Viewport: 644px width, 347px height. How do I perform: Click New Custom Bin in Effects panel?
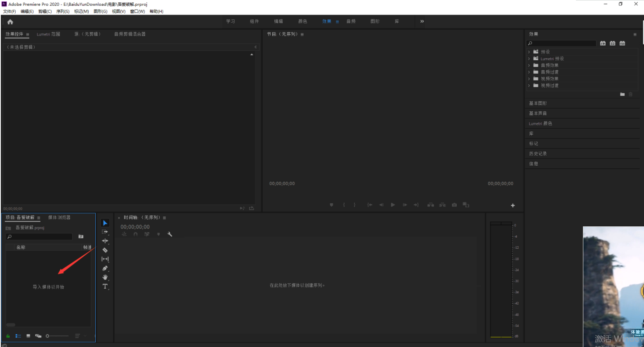pos(623,95)
